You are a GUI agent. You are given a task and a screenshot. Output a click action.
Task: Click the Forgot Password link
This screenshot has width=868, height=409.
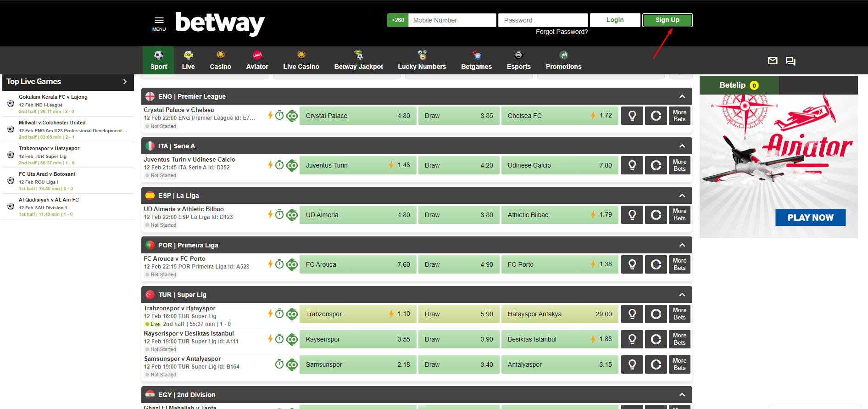click(562, 32)
